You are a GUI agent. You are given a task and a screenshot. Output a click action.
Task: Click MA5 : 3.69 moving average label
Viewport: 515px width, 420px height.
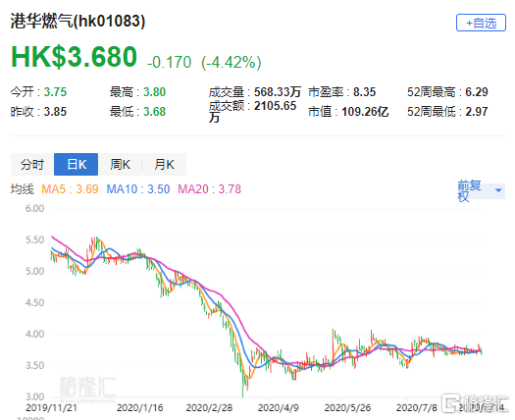(x=70, y=189)
